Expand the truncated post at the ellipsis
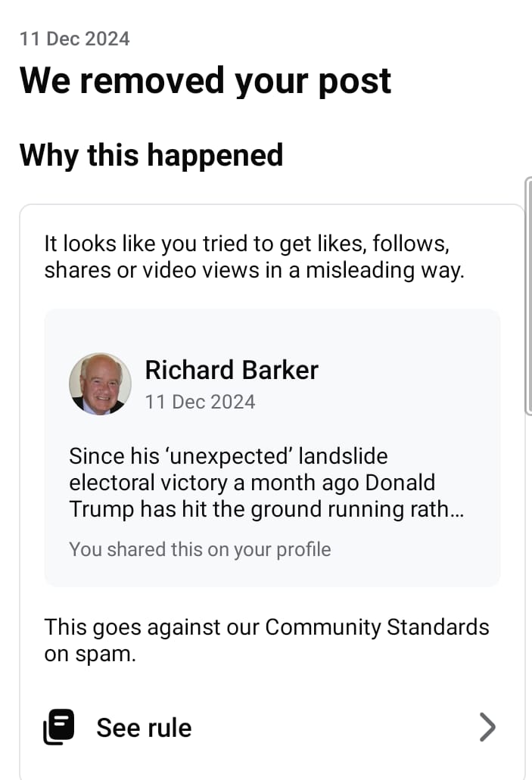 [456, 509]
